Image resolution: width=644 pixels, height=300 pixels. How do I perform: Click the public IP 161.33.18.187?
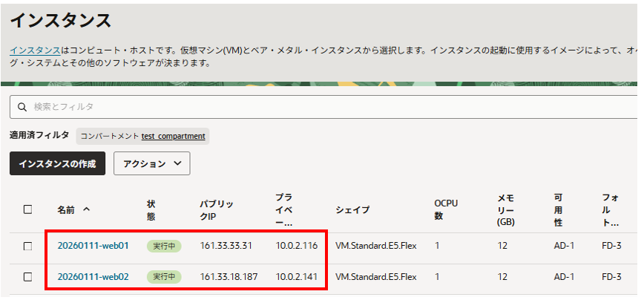pos(228,277)
